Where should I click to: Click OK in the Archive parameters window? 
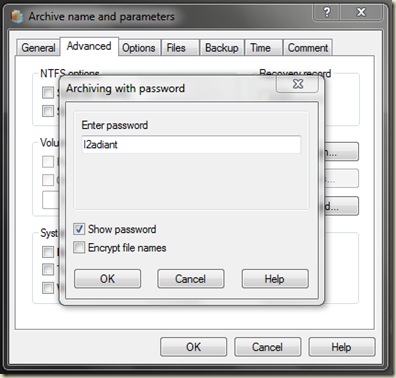pos(193,347)
